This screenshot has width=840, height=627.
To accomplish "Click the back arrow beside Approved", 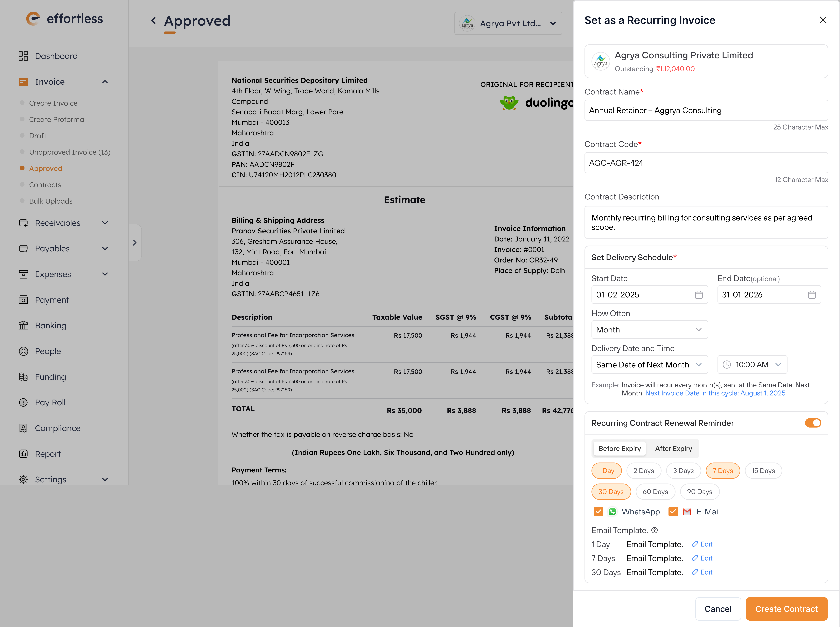I will click(153, 21).
